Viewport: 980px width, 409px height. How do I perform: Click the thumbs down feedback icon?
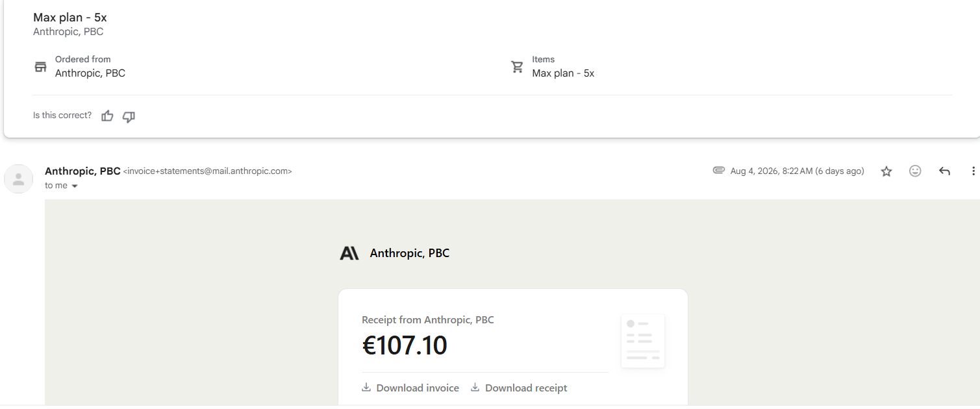coord(129,117)
